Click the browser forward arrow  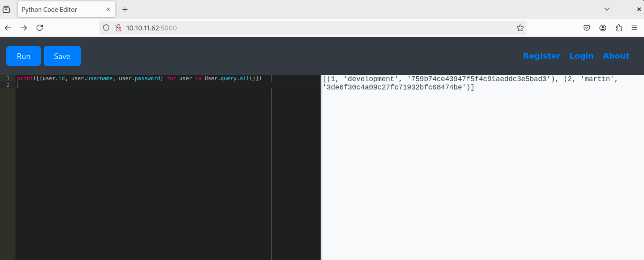24,28
